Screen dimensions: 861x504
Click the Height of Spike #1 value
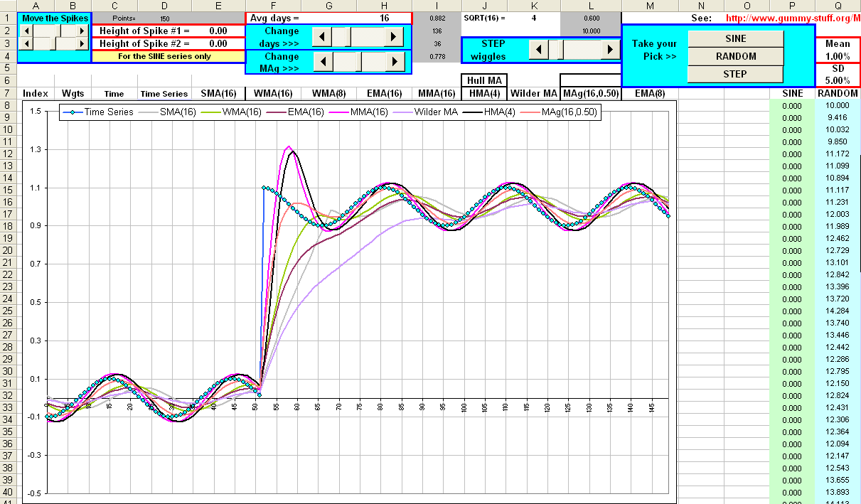[218, 31]
